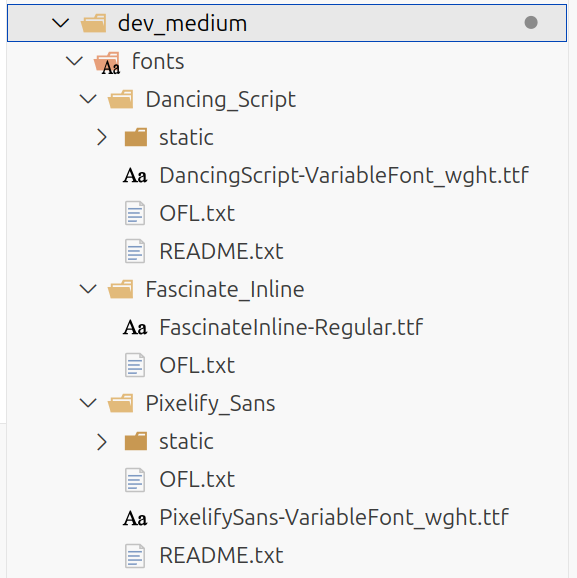Collapse the Pixelify_Sans folder chevron
The image size is (577, 578).
pyautogui.click(x=88, y=403)
